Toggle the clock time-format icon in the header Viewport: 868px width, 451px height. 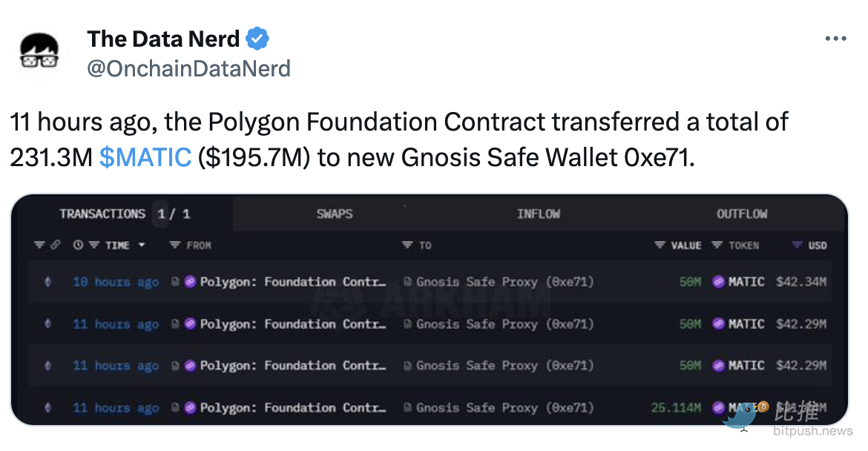coord(79,246)
